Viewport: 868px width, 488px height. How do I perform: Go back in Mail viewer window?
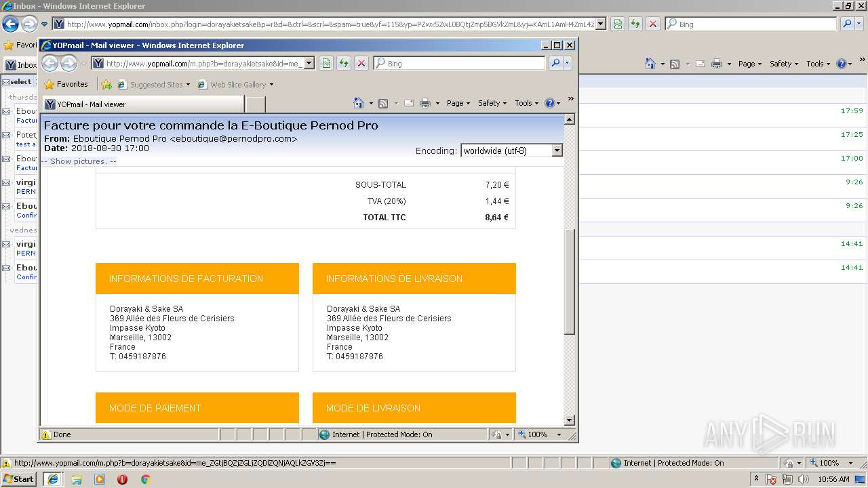coord(50,64)
